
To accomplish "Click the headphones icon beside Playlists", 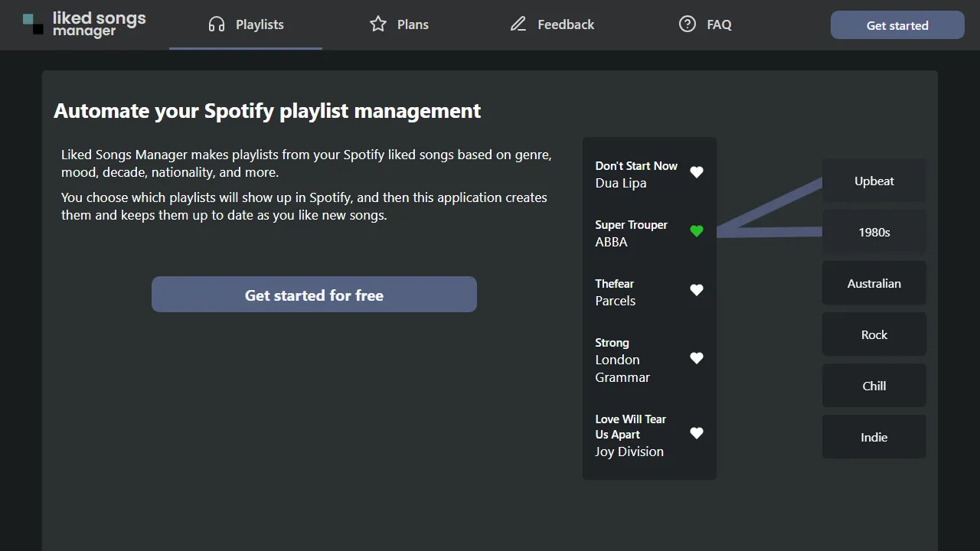I will [217, 24].
